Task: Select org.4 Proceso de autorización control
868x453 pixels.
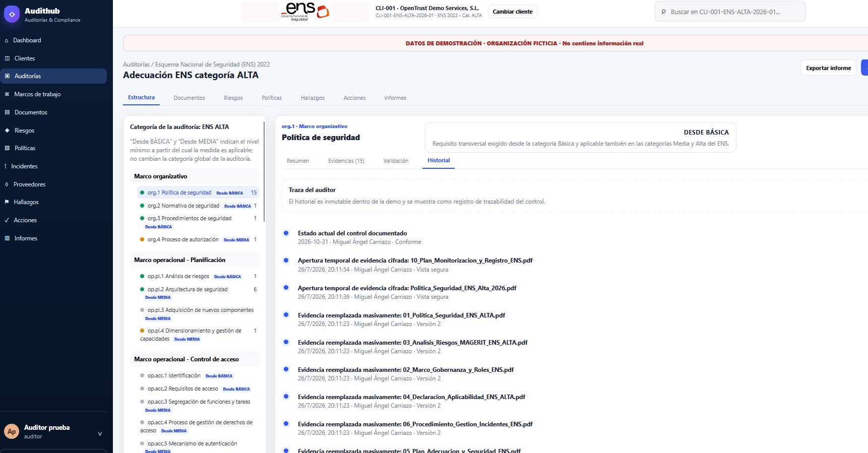Action: point(198,239)
